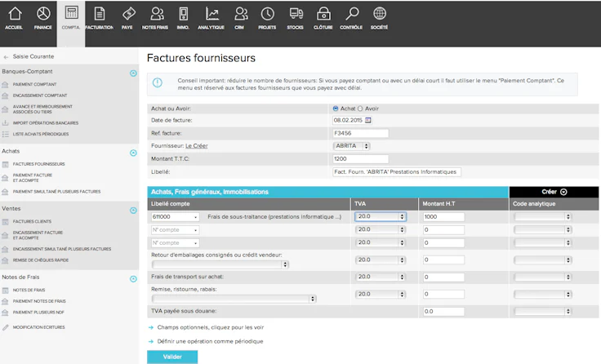Go back to Saisie Courante

tap(33, 56)
